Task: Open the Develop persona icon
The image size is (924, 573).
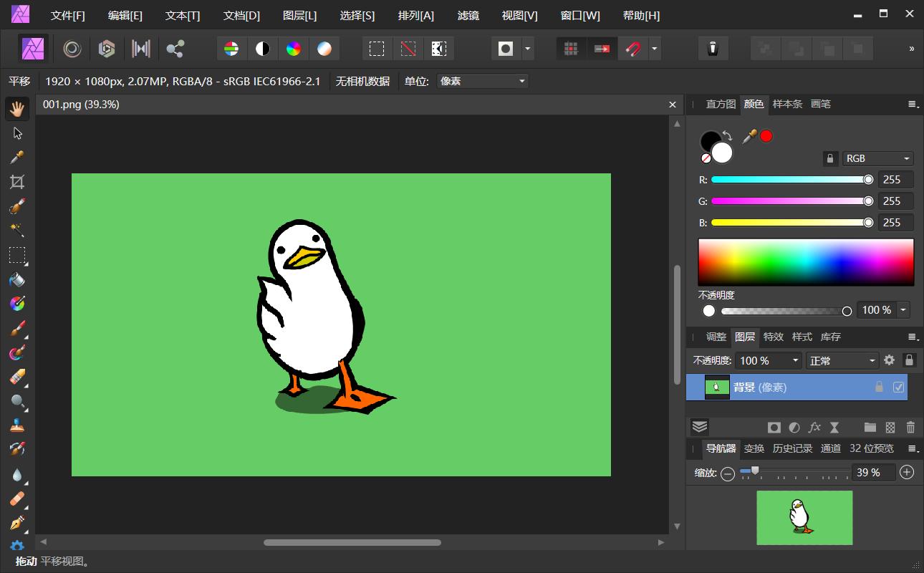Action: [107, 49]
